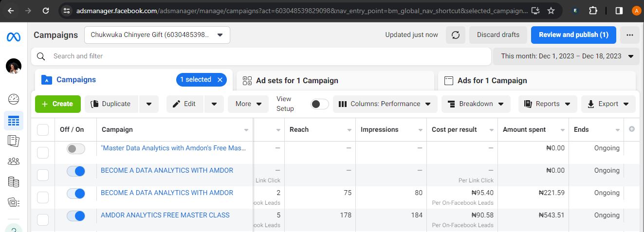This screenshot has height=232, width=644.
Task: Toggle off the AMDOR ANALYTICS FREE MASTER CLASS campaign
Action: [76, 215]
